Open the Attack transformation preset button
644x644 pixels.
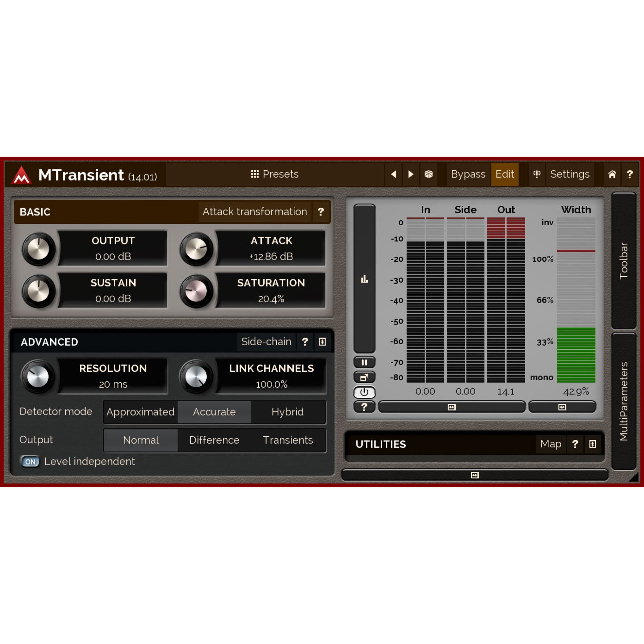point(255,212)
